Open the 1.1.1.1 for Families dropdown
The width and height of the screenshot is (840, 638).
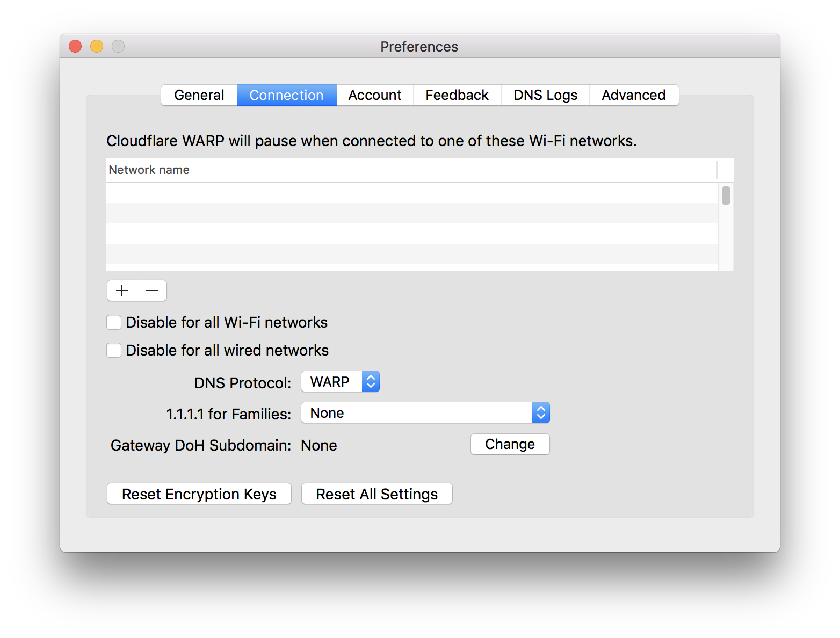[425, 413]
